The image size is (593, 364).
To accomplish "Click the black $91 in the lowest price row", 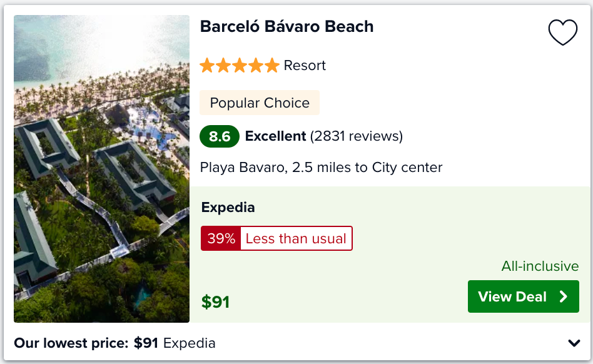I will tap(146, 343).
